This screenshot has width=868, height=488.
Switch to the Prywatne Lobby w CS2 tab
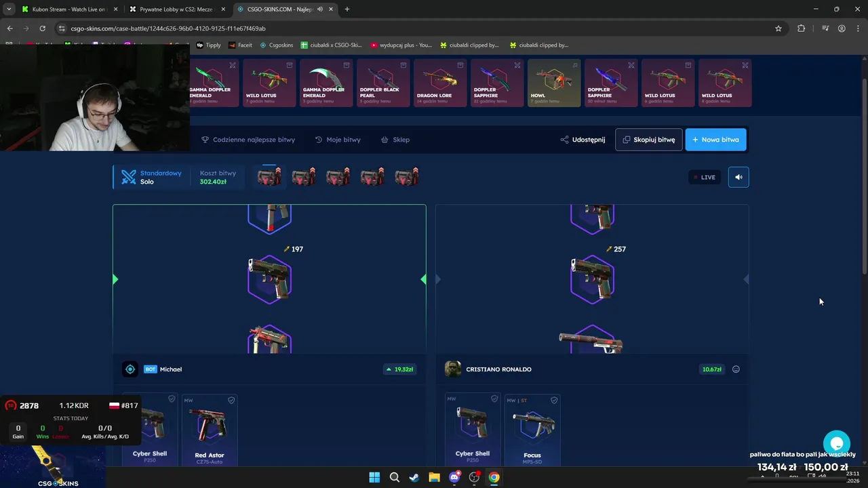pos(178,9)
